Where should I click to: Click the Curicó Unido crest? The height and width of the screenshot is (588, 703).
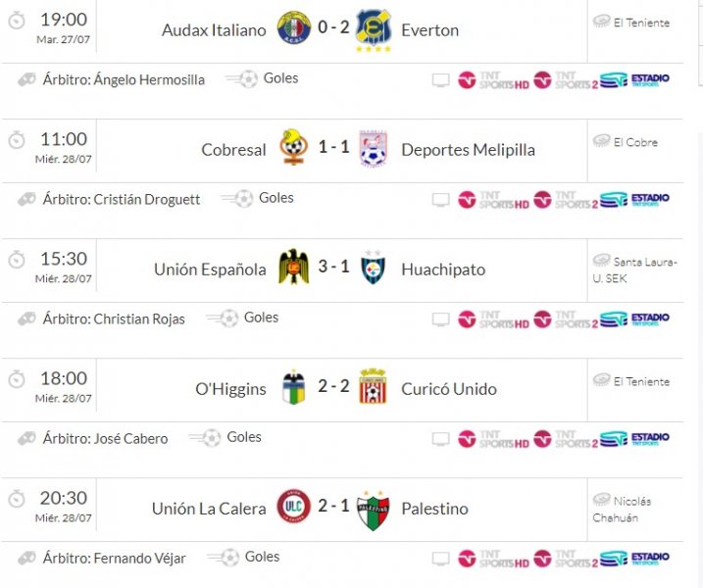coord(373,388)
